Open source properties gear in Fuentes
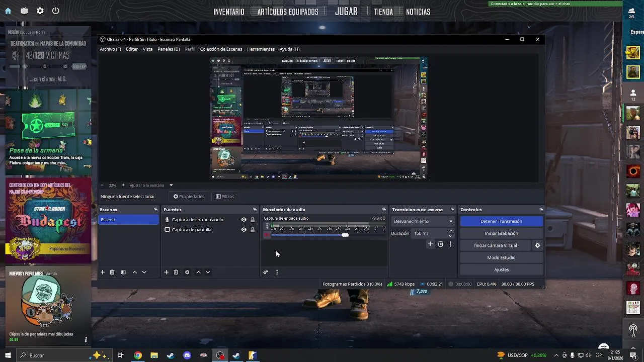The image size is (644, 362). click(187, 272)
